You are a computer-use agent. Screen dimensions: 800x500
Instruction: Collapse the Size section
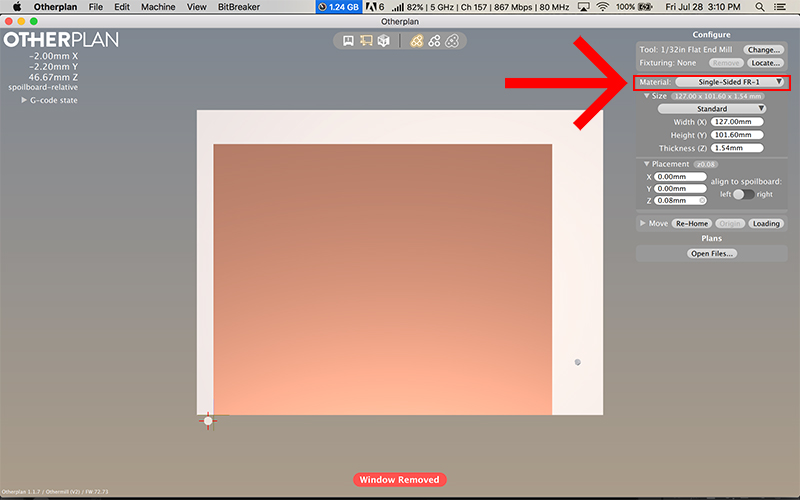point(646,96)
